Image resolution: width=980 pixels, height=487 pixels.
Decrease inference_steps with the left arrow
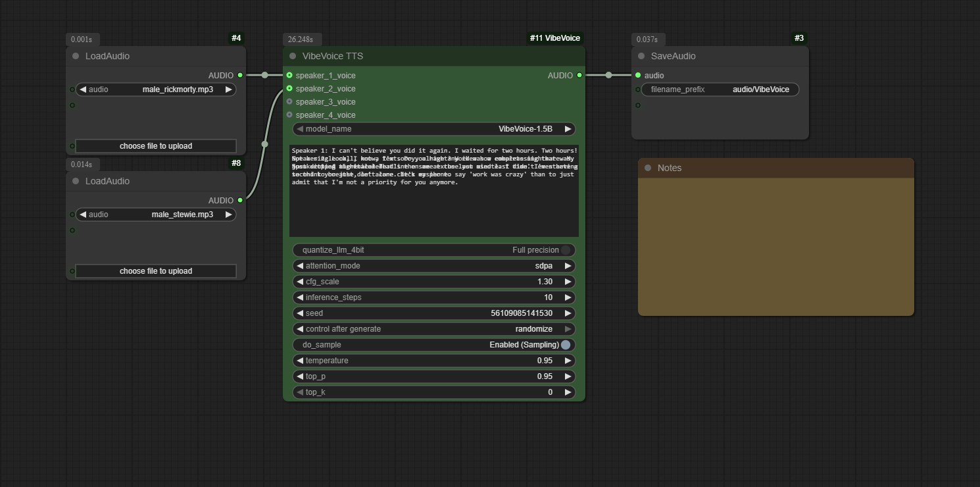[x=300, y=297]
